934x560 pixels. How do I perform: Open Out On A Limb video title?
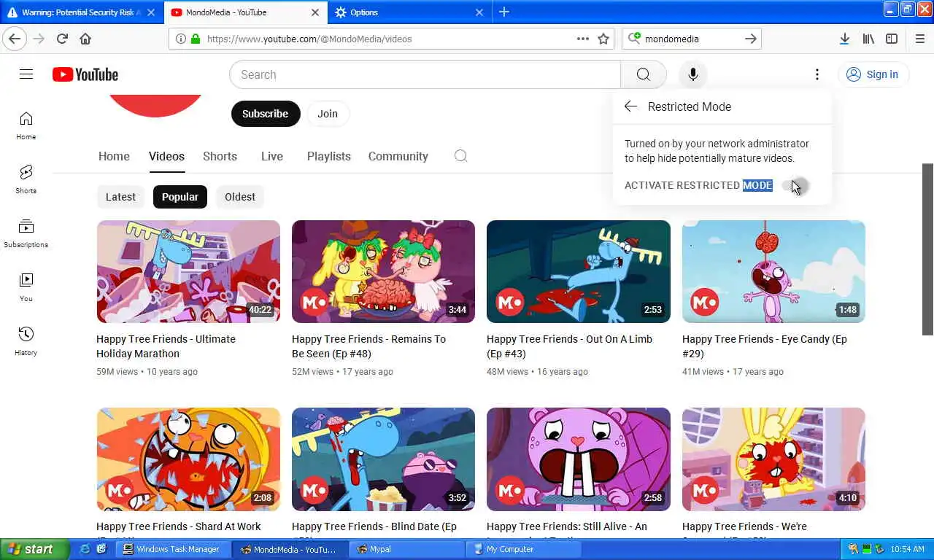[x=569, y=346]
